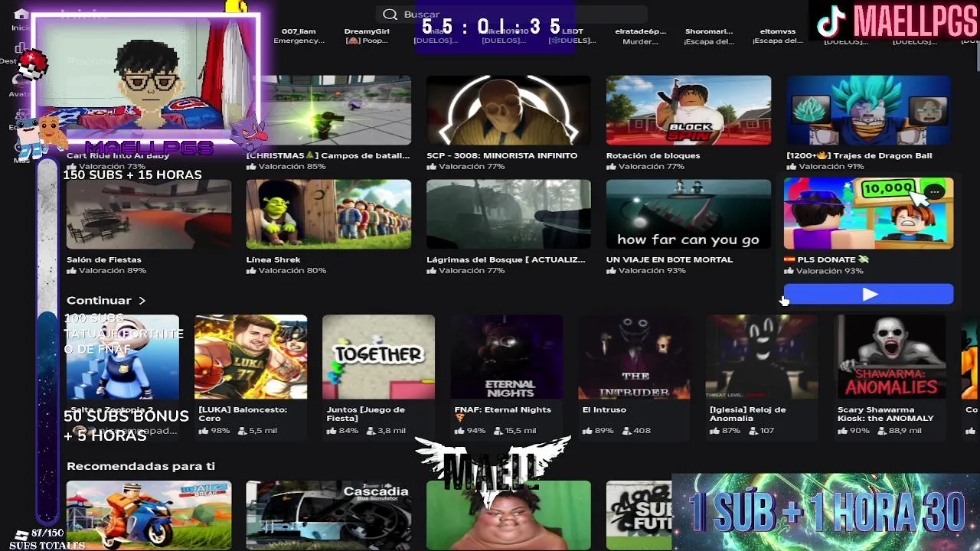Screen dimensions: 980x551
Task: Click the 408 player count under El Intruso
Action: click(x=636, y=431)
